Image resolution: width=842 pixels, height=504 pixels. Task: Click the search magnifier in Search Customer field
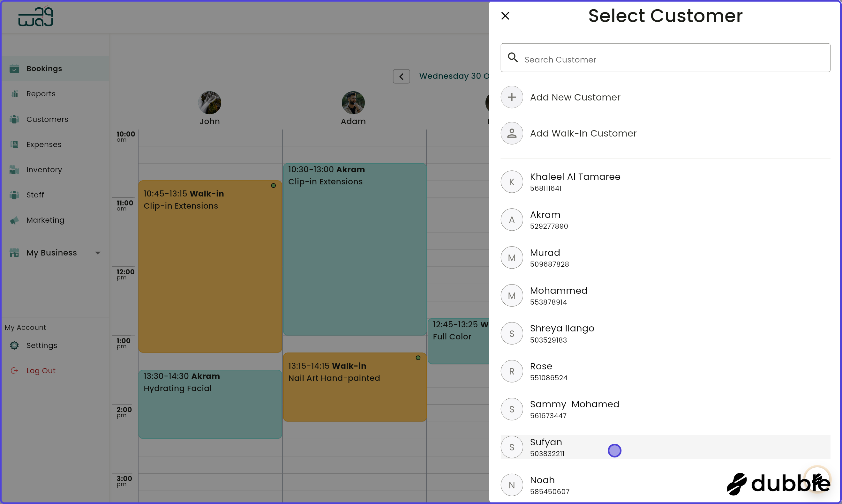point(513,58)
